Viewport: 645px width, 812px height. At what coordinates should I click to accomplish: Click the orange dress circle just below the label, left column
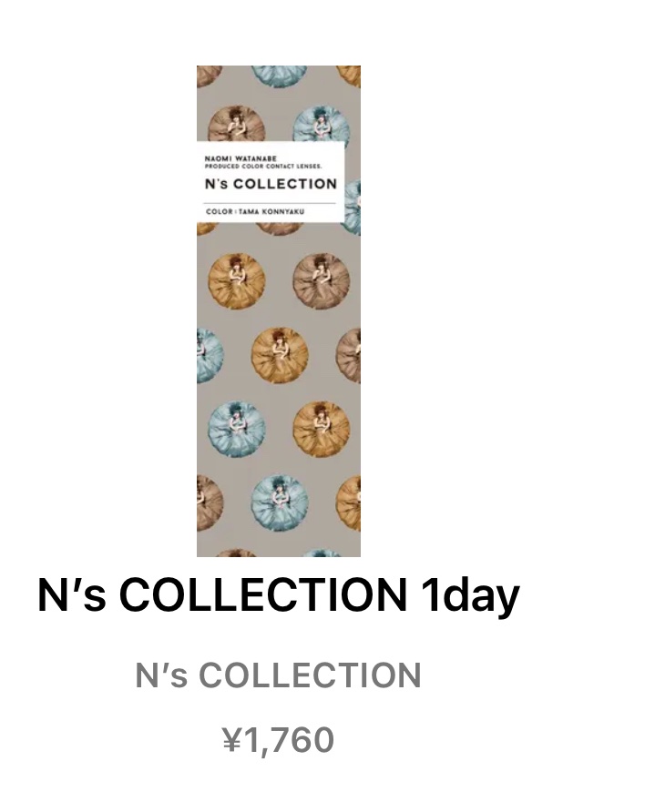pos(237,281)
